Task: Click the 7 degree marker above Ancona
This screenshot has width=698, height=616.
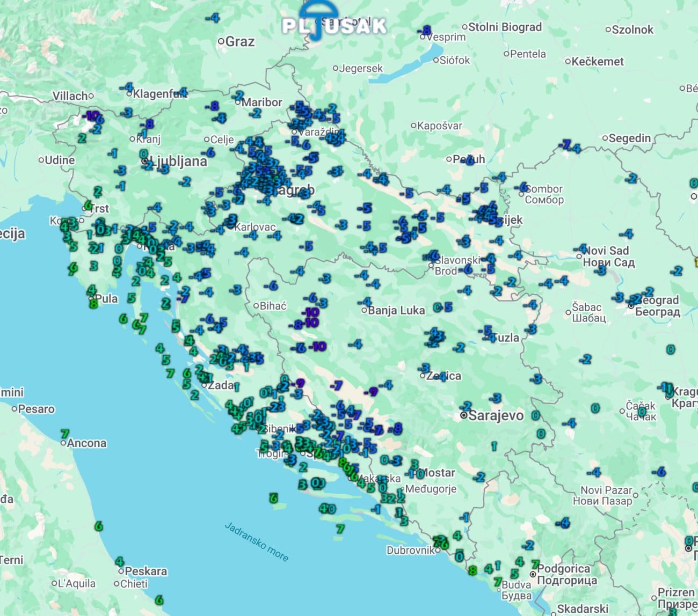Action: 65,434
